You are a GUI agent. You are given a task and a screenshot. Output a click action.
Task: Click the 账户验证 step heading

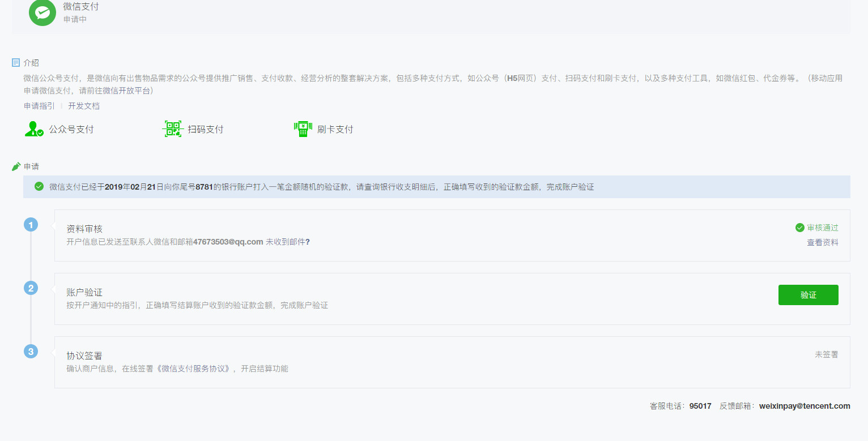point(84,292)
